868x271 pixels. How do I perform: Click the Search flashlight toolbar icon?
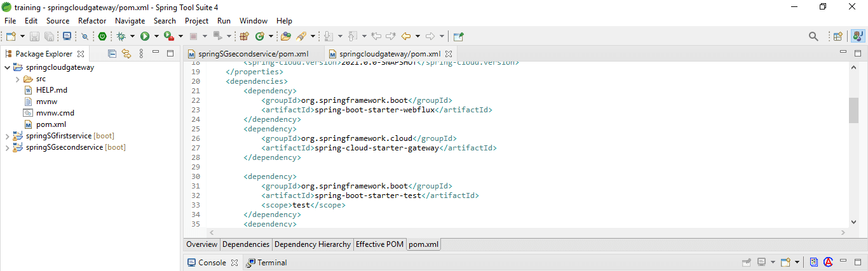coord(301,36)
